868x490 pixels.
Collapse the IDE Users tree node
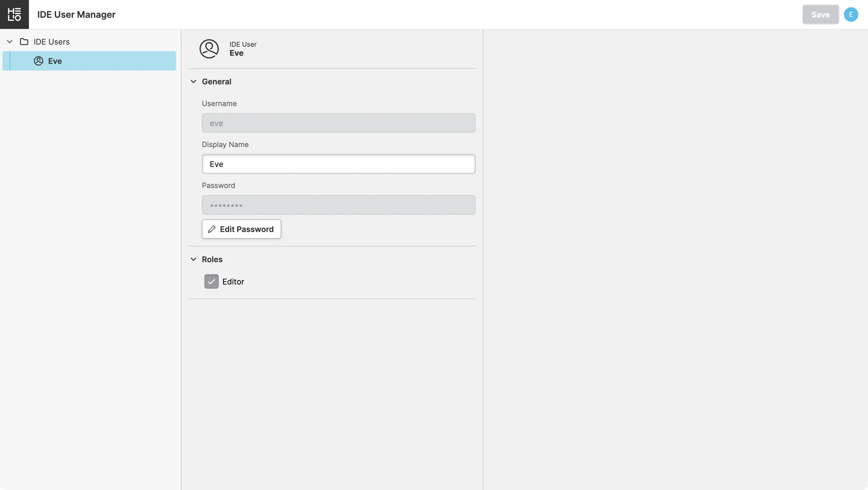10,42
